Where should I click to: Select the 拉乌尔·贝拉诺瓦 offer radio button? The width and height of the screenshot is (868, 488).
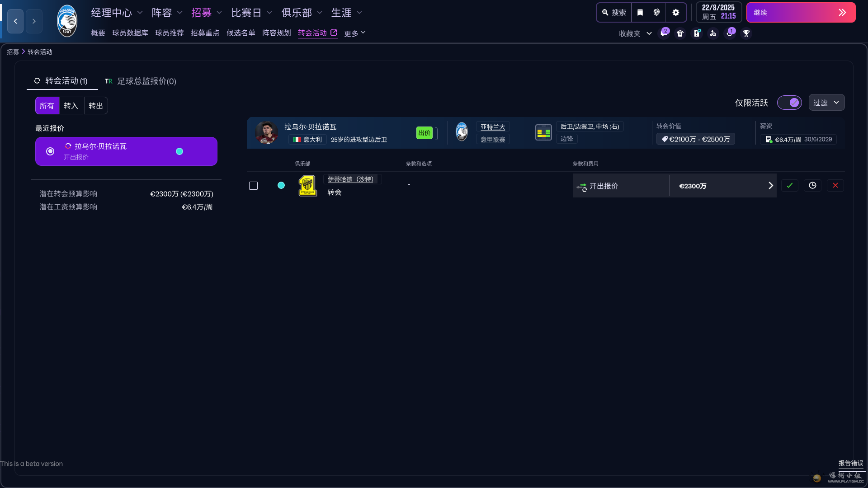[50, 151]
